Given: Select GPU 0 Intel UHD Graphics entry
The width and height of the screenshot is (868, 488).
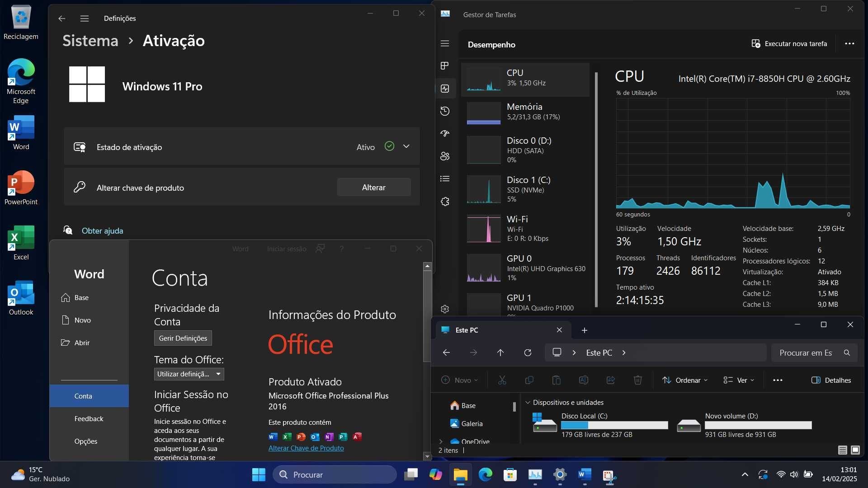Looking at the screenshot, I should click(x=525, y=267).
